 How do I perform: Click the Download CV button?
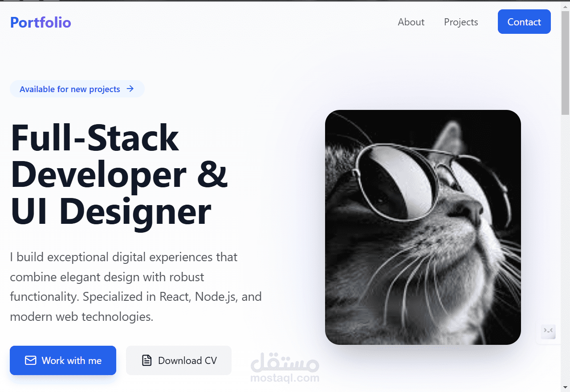click(x=179, y=360)
